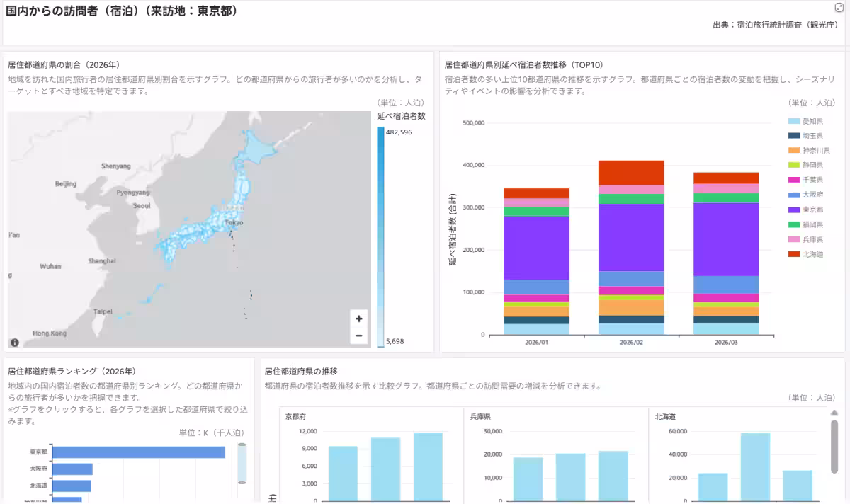Image resolution: width=850 pixels, height=504 pixels.
Task: Click the trend panel vertical scrollbar thumb
Action: coord(834,447)
